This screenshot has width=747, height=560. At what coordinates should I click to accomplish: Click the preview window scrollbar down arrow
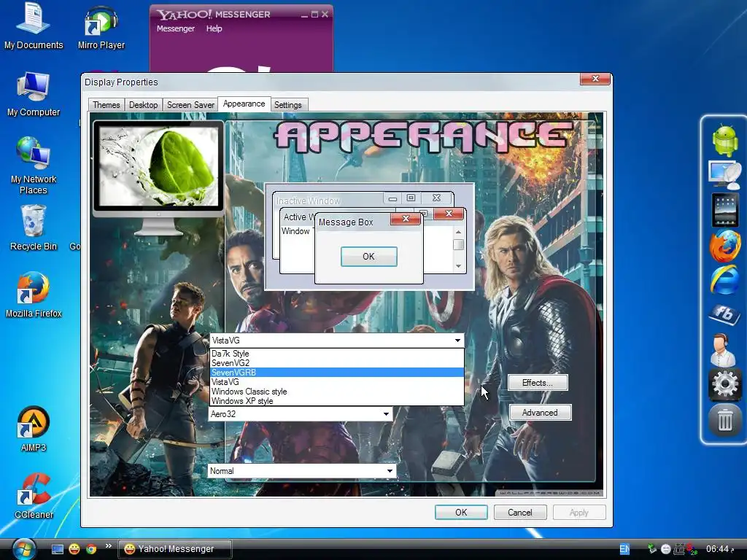[458, 266]
